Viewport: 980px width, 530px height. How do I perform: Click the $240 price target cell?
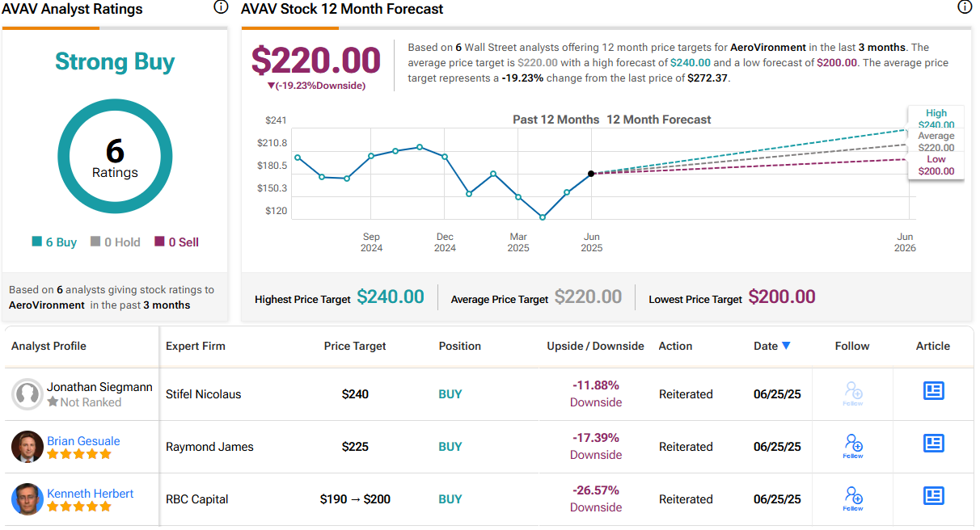[x=355, y=394]
